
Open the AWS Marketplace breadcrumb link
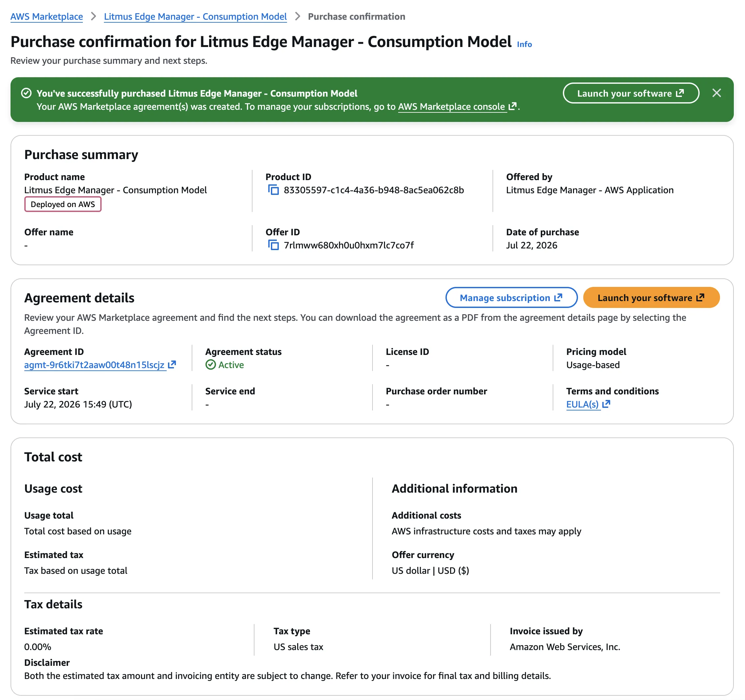point(46,16)
